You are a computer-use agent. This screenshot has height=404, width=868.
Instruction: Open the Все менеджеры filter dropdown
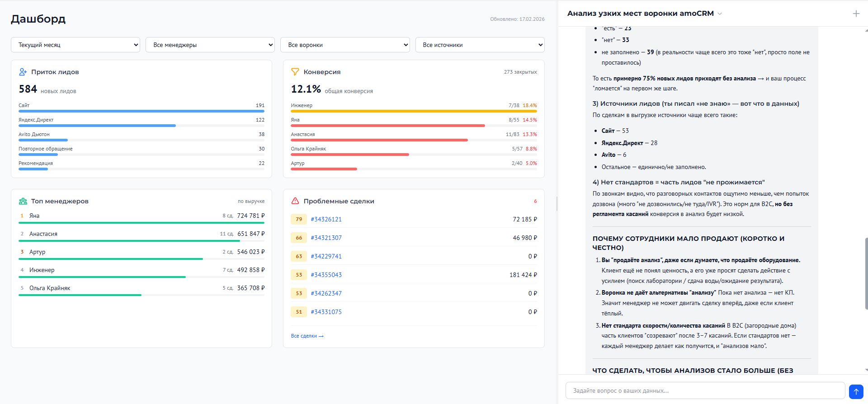[210, 45]
